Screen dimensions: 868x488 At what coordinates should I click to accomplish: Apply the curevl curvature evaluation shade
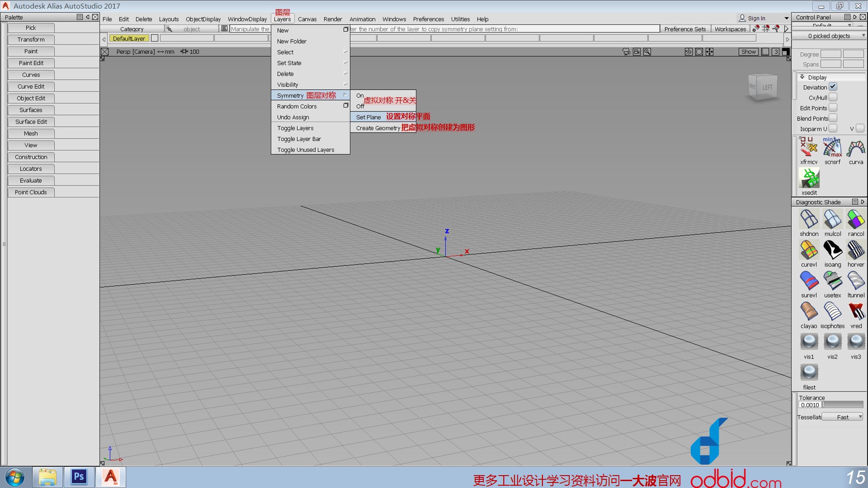(809, 250)
